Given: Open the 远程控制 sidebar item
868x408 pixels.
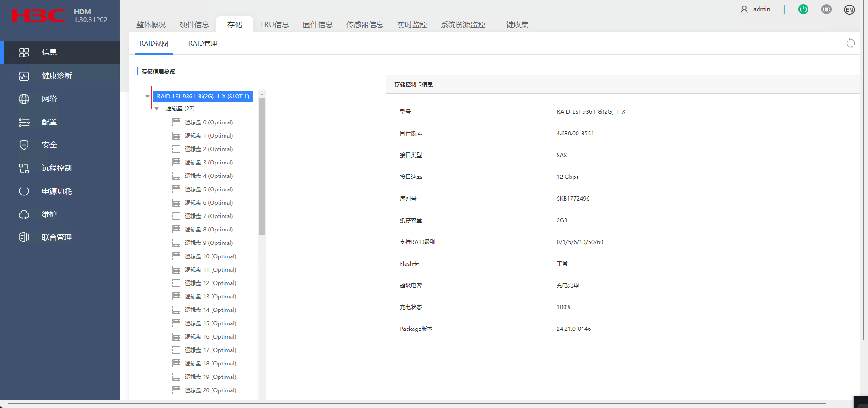Looking at the screenshot, I should coord(56,168).
